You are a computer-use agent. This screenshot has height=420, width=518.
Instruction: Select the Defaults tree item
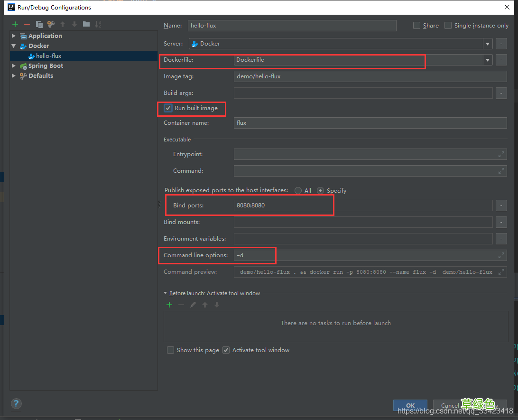point(41,75)
